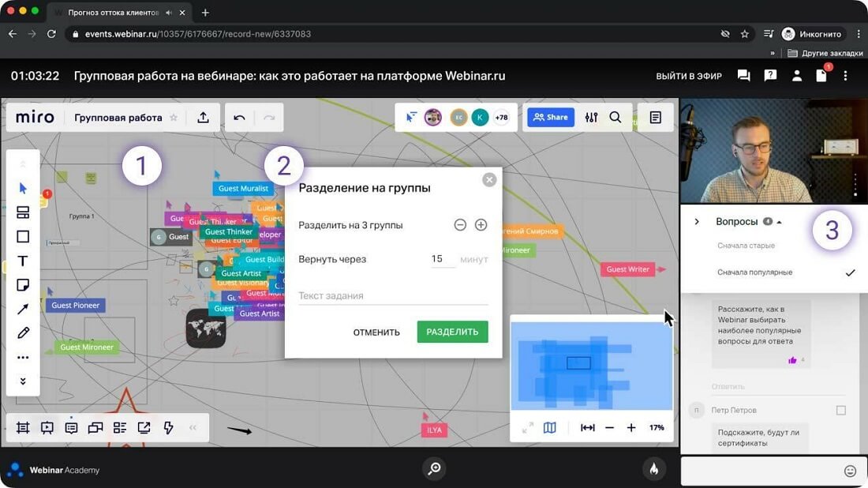Open the Share button in Miro
Image resolution: width=868 pixels, height=488 pixels.
click(x=550, y=116)
